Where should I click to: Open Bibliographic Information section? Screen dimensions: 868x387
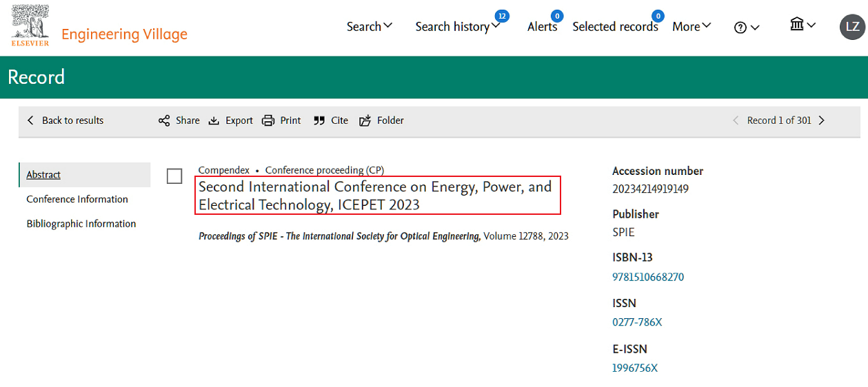click(81, 224)
